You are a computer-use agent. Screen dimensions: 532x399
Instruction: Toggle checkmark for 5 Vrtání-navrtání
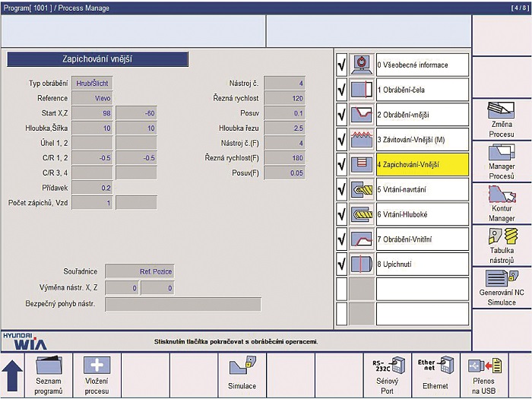click(x=342, y=189)
